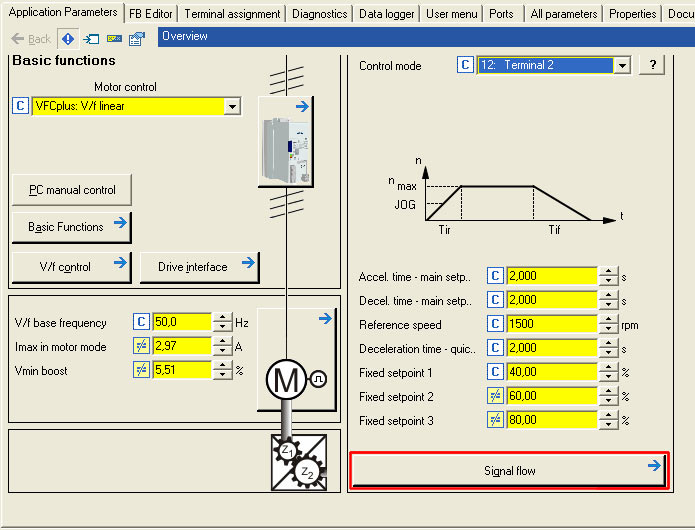This screenshot has width=695, height=530.
Task: Click the not-equal icon beside Vmin boost
Action: pyautogui.click(x=141, y=370)
